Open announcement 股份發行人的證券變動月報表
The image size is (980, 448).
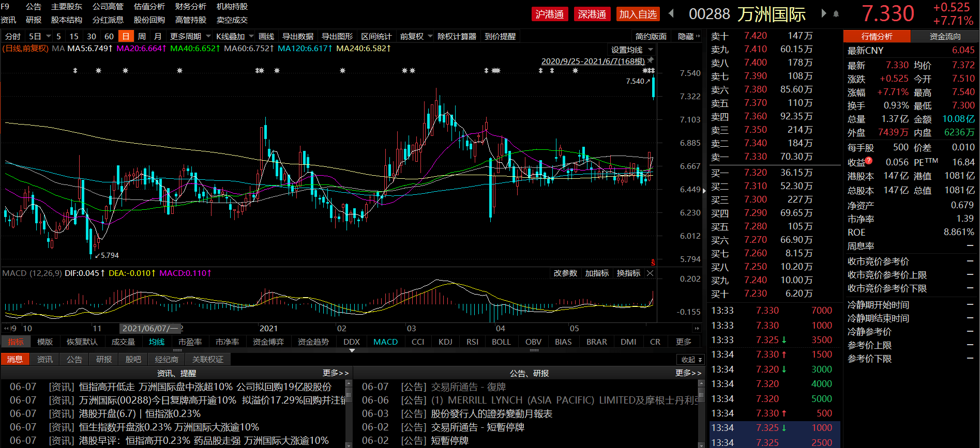(492, 413)
